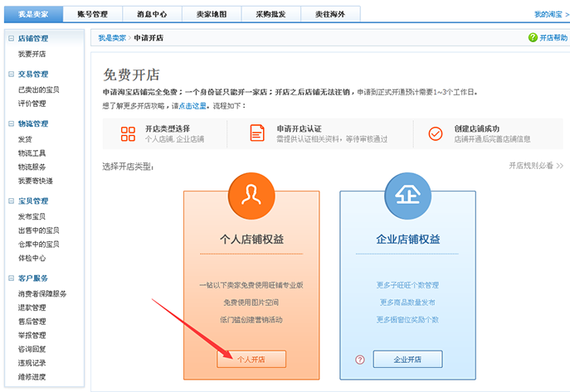Click the 申请开店 breadcrumb text
This screenshot has height=392, width=570.
point(149,38)
